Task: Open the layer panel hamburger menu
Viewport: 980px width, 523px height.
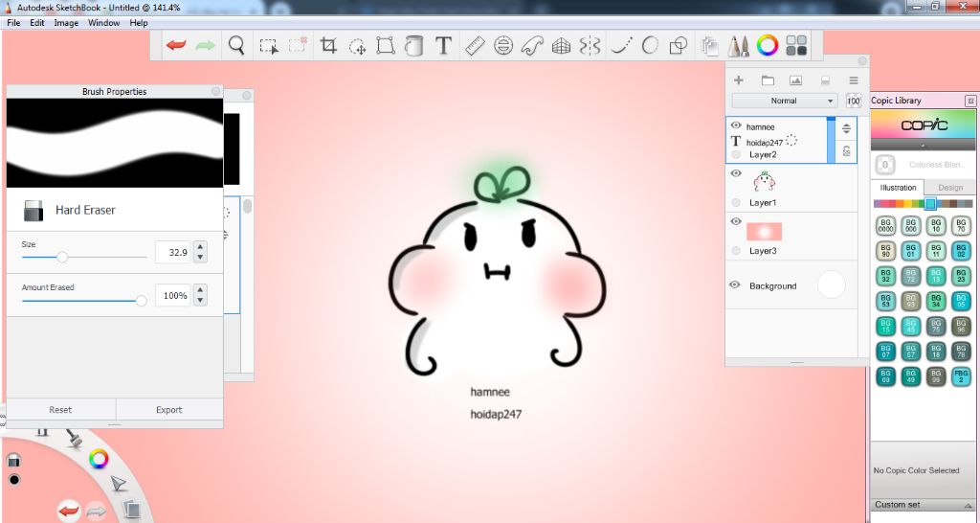Action: (853, 80)
